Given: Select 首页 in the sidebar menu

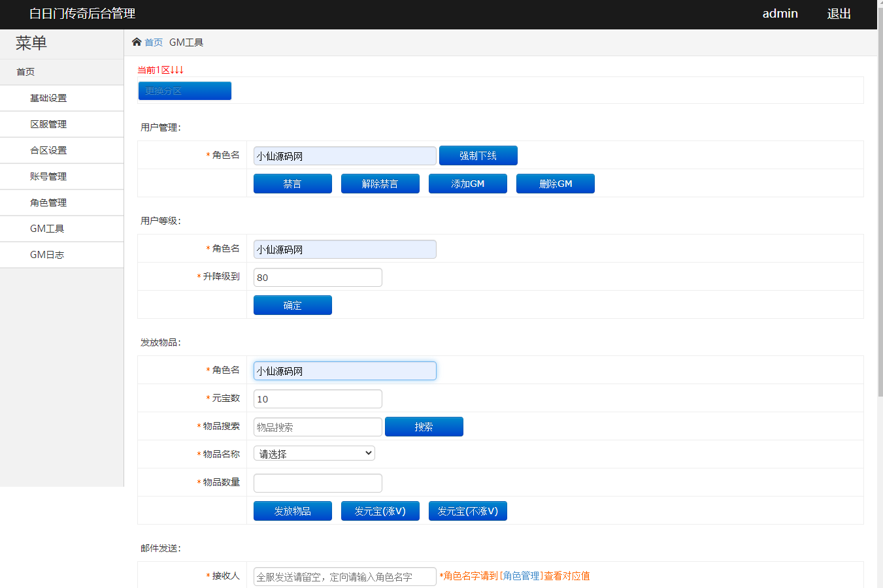Looking at the screenshot, I should [x=62, y=72].
